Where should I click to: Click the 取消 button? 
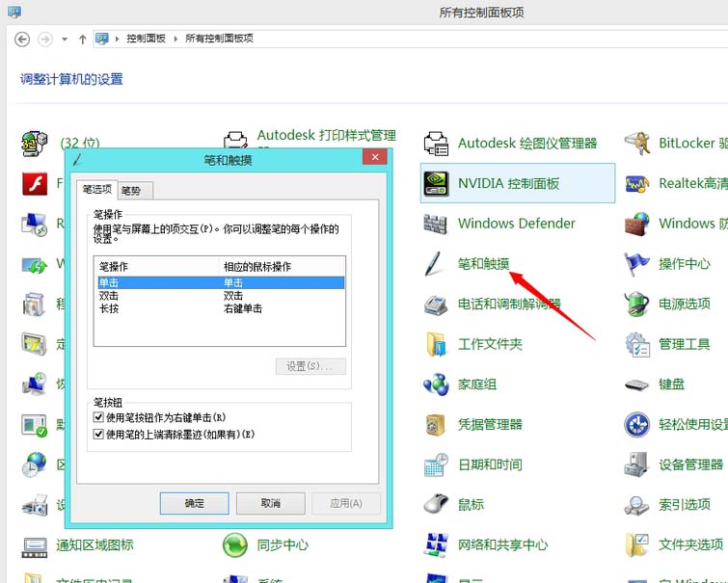(x=271, y=503)
